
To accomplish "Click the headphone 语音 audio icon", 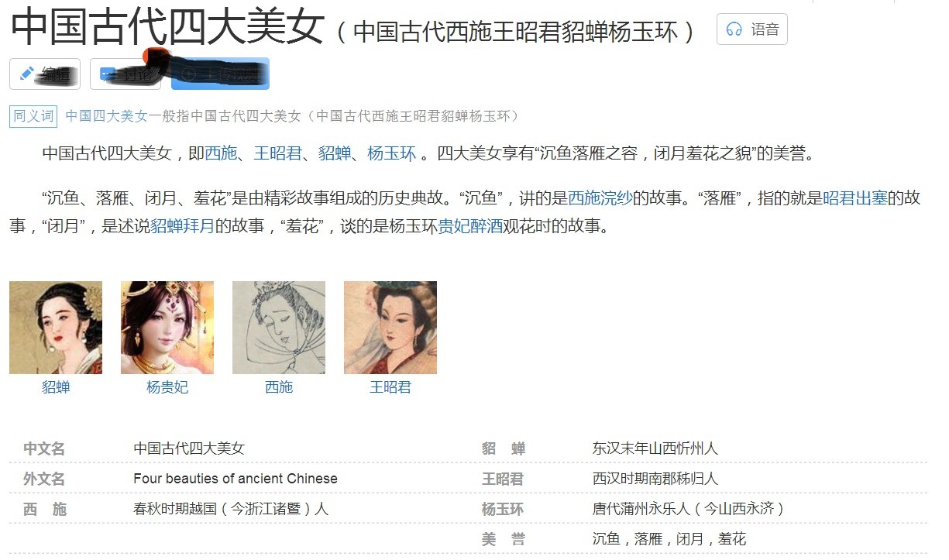I will coord(734,29).
